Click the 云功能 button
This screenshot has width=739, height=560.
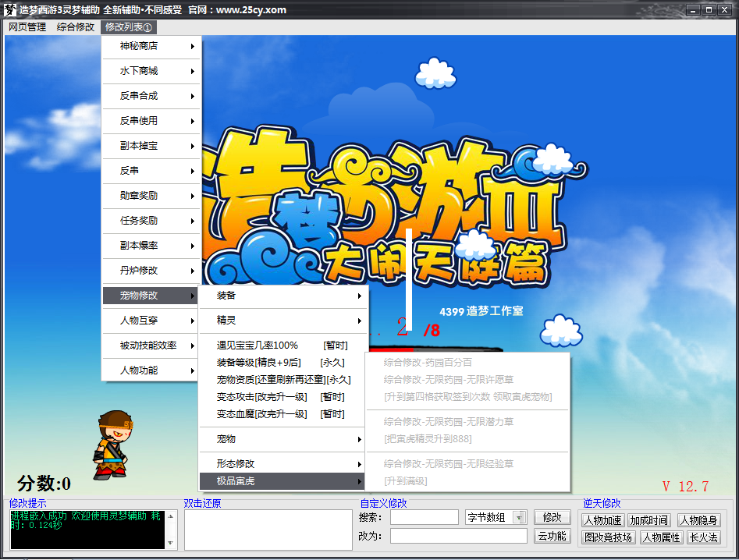(552, 537)
